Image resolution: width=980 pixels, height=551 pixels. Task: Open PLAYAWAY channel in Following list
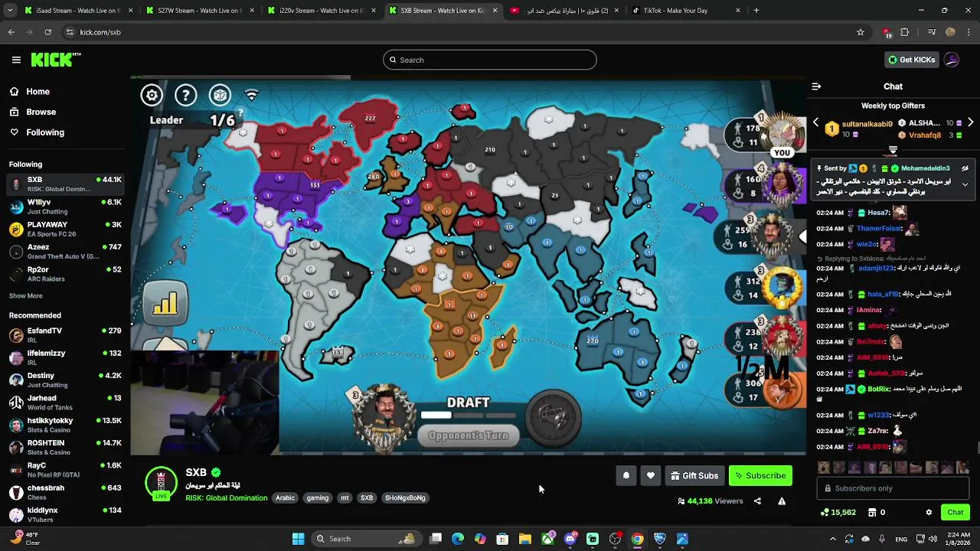(x=65, y=229)
